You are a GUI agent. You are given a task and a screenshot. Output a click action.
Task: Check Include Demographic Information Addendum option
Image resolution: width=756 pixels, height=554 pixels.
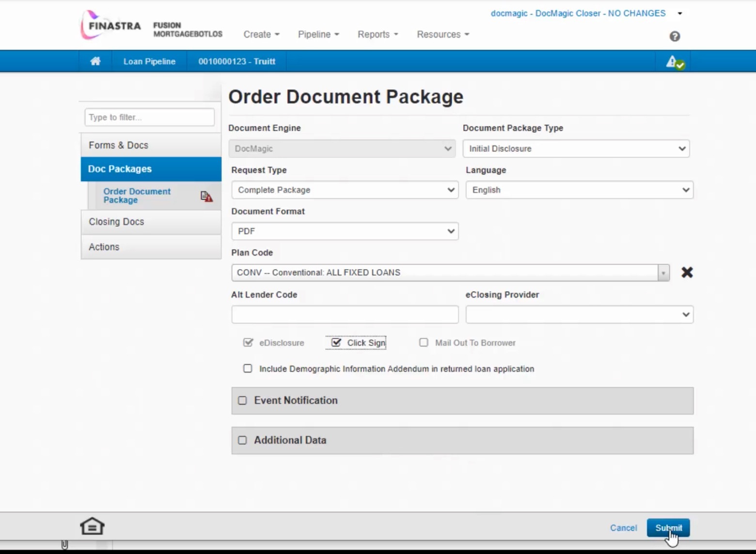(248, 369)
